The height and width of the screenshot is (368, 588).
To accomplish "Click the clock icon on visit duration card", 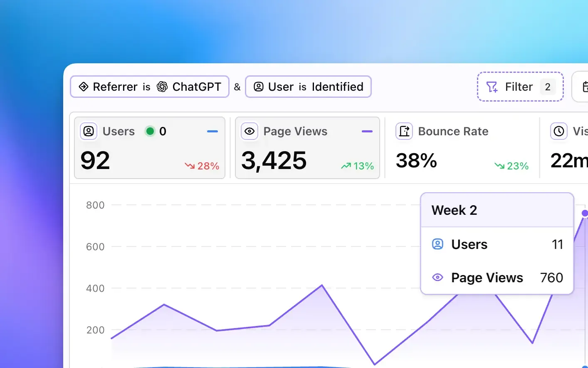I will point(559,132).
